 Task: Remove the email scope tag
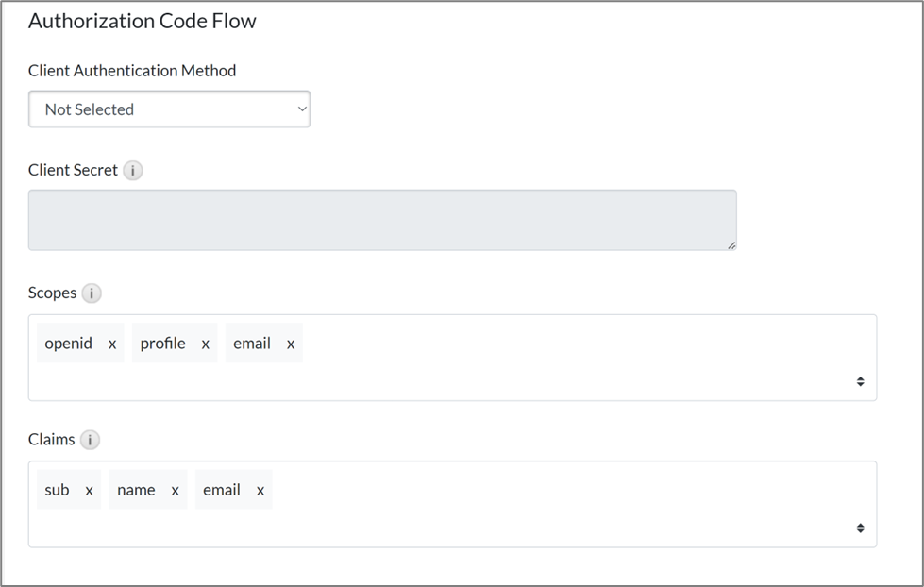pyautogui.click(x=290, y=343)
